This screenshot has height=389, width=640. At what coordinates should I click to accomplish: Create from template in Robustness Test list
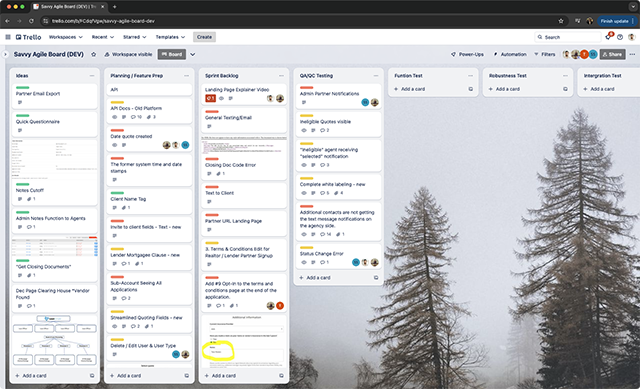(565, 89)
